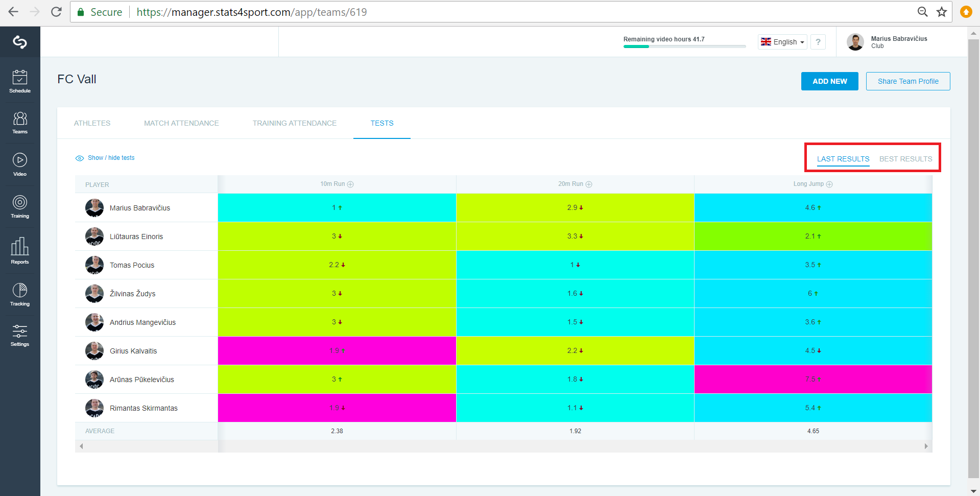Click the remaining video hours progress bar
The image size is (980, 496).
(684, 46)
